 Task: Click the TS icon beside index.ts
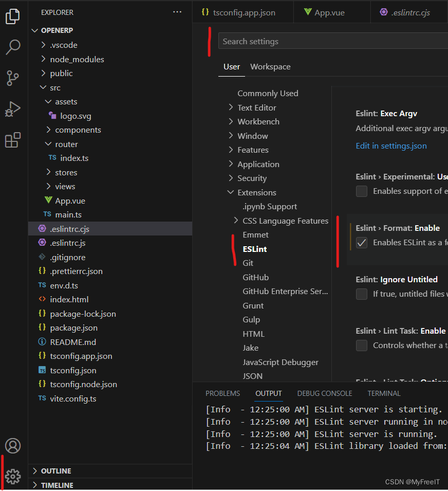click(52, 157)
